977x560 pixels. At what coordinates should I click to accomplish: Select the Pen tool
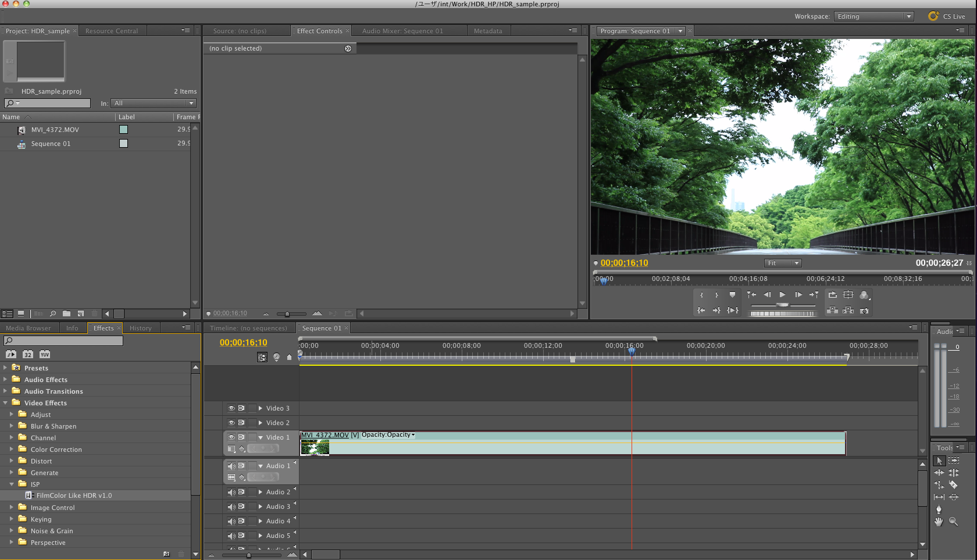pos(939,509)
